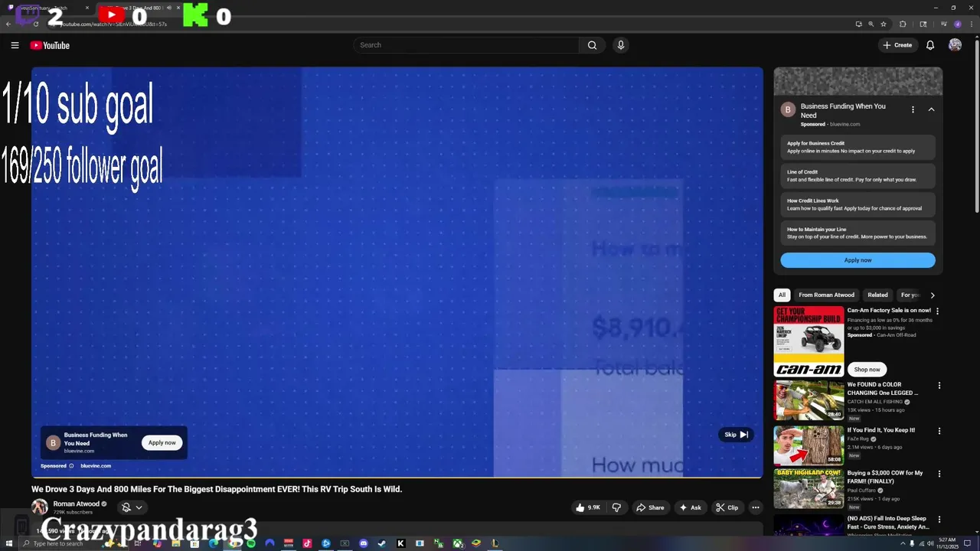
Task: Open the YouTube guide hamburger menu
Action: click(x=15, y=45)
